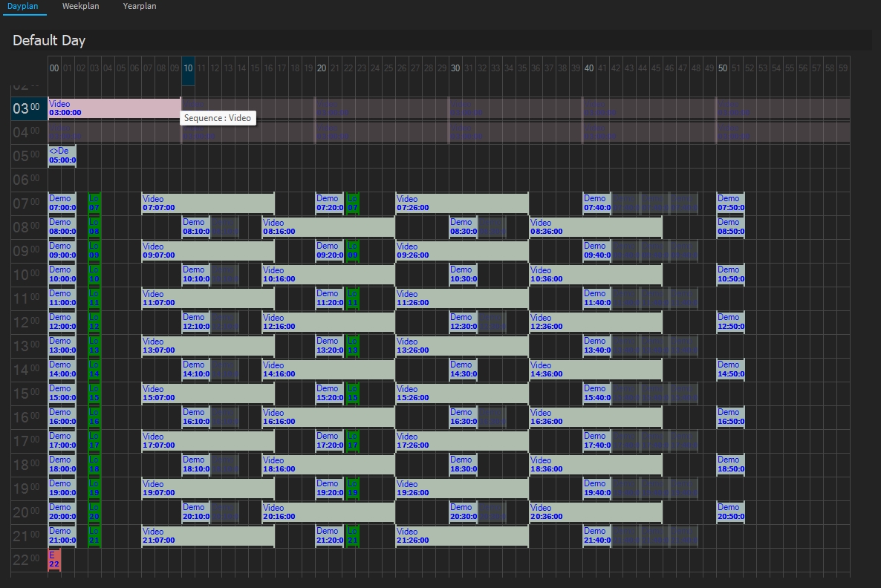Select the Demo 09:20:0 block
The image size is (881, 588).
point(329,251)
